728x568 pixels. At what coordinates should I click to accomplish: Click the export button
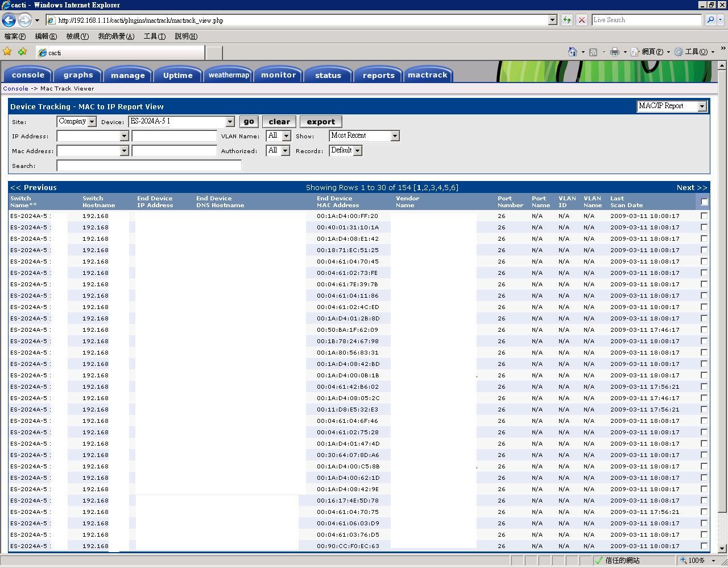tap(321, 122)
